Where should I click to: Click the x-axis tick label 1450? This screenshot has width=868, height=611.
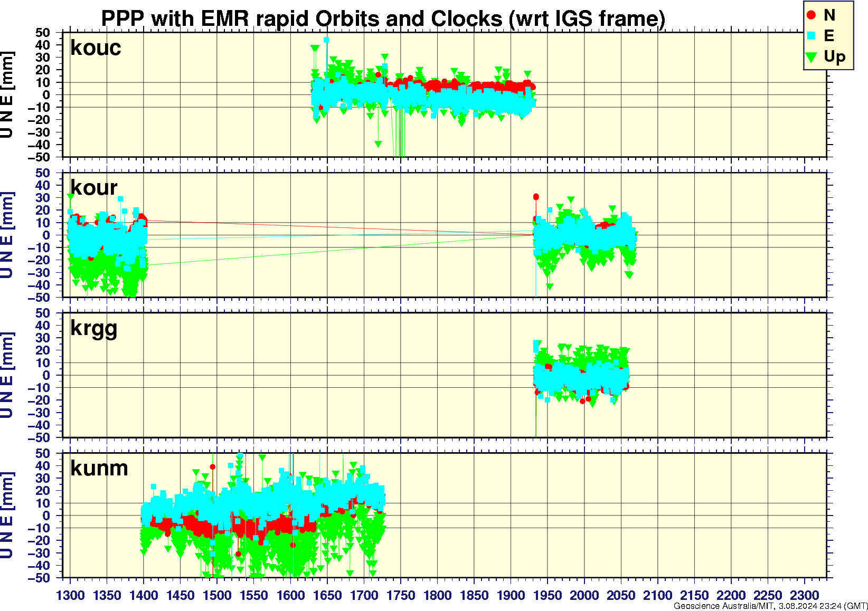pos(181,596)
